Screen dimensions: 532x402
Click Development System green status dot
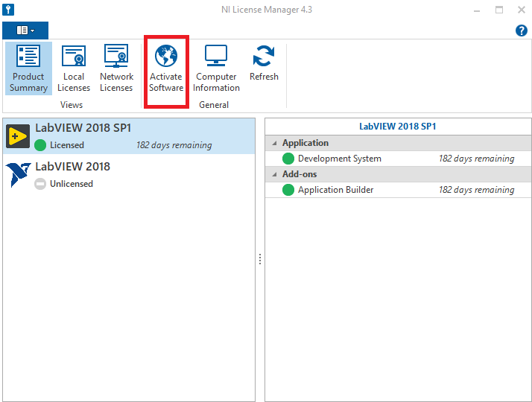point(288,159)
